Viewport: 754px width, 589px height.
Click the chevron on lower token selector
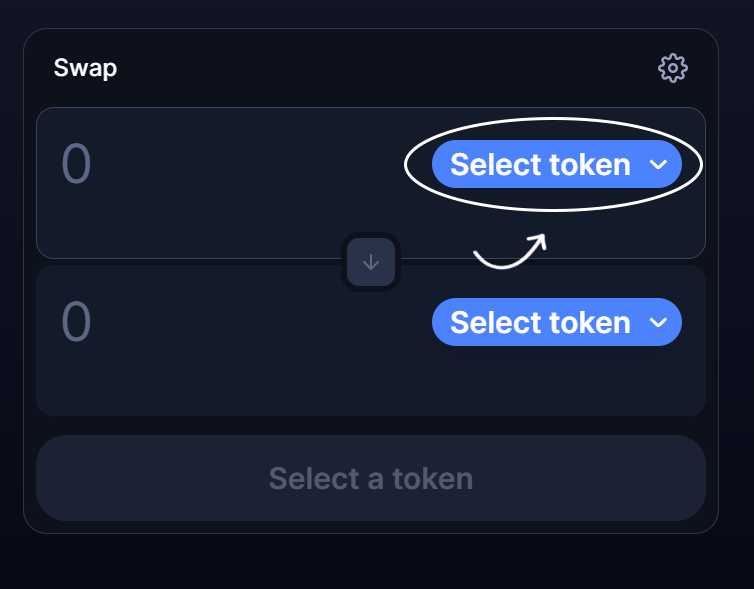(x=658, y=323)
